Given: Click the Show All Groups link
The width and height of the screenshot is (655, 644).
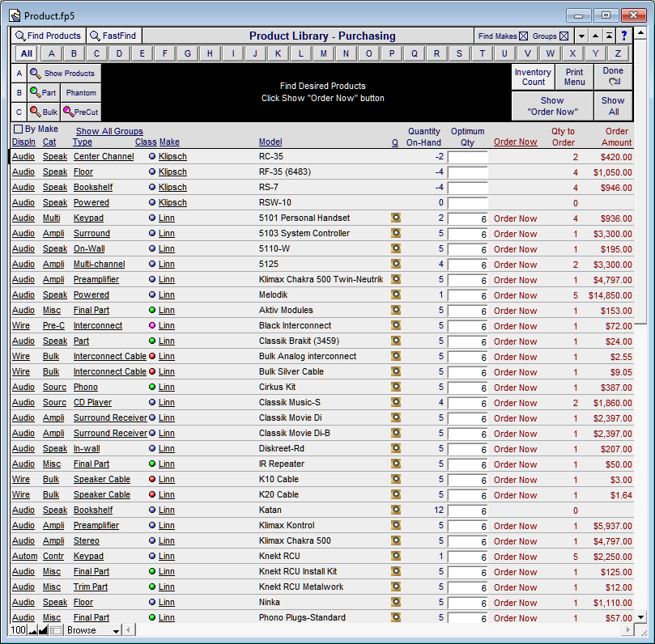Looking at the screenshot, I should (109, 131).
